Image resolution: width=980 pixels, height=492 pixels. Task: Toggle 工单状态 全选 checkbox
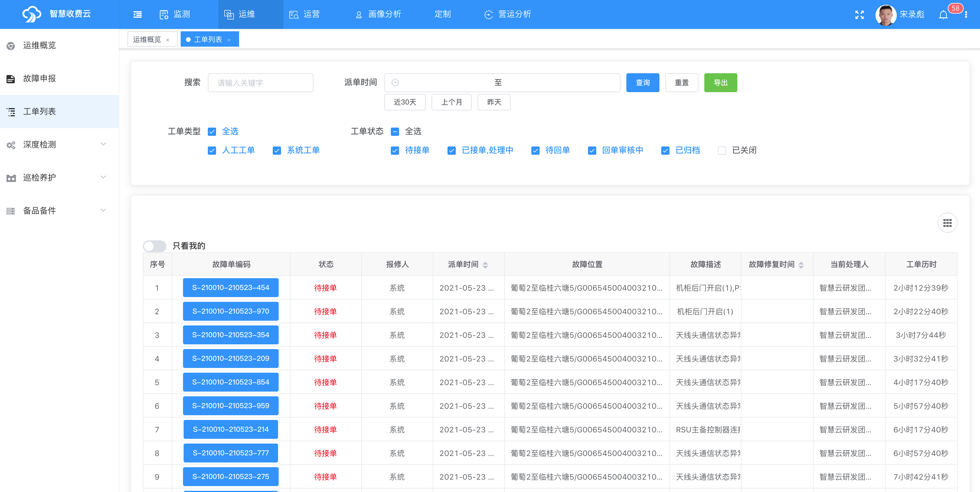pos(395,132)
